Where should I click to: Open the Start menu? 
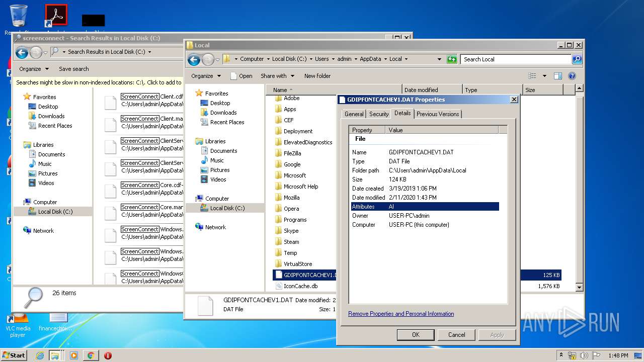coord(14,355)
